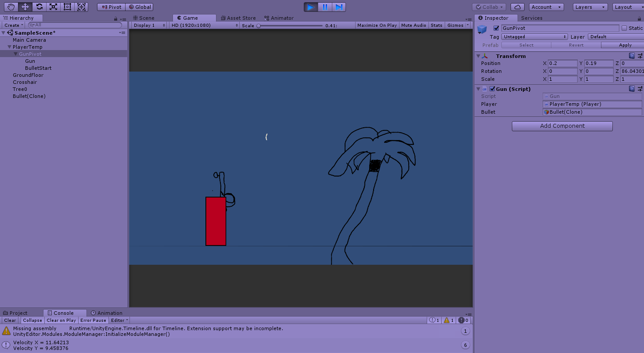Toggle Global handle rotation

(x=139, y=7)
